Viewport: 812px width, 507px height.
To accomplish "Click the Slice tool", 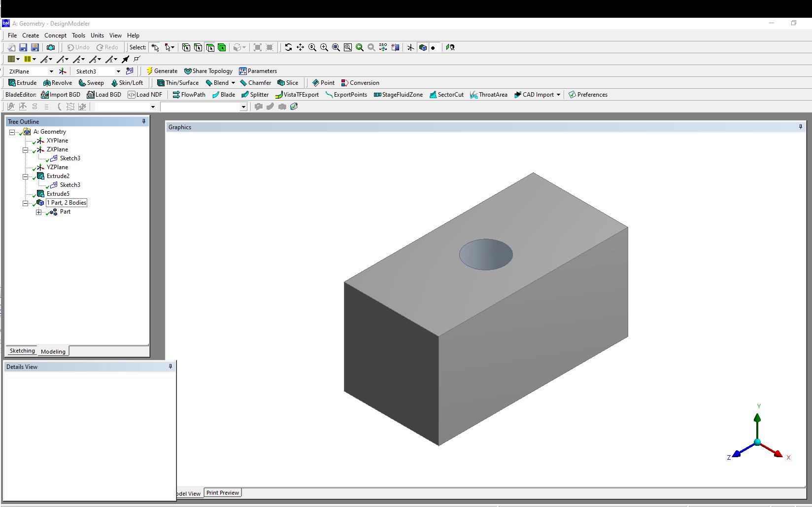I will click(288, 83).
